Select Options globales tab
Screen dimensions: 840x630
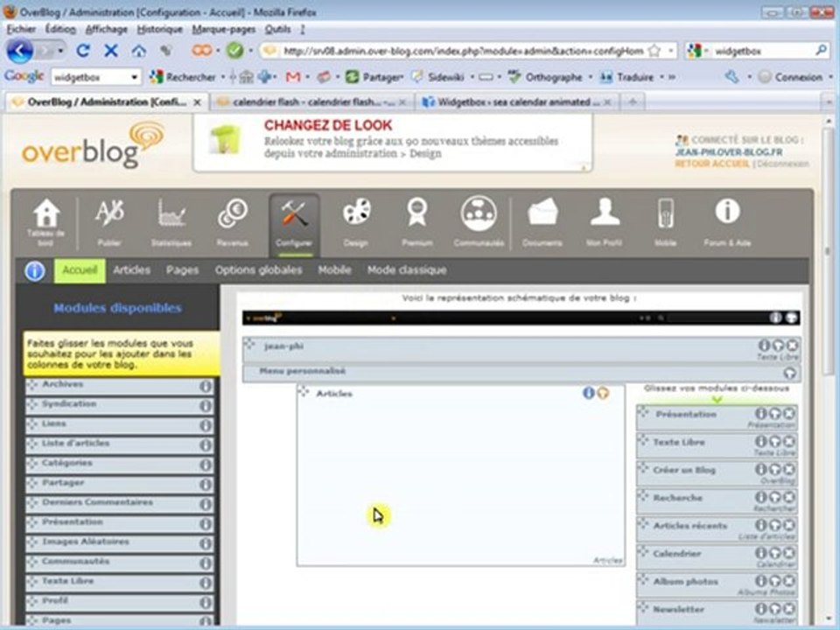(258, 270)
